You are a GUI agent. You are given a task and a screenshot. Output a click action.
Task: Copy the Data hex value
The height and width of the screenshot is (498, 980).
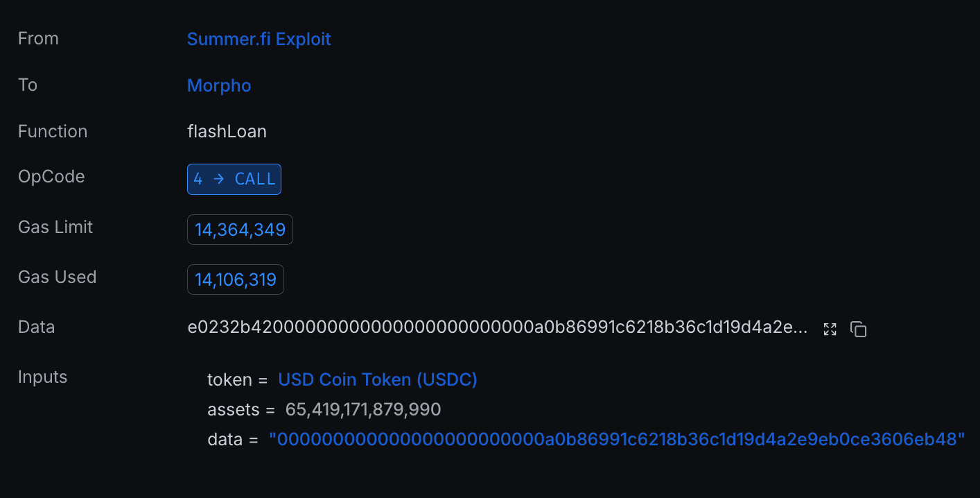859,329
